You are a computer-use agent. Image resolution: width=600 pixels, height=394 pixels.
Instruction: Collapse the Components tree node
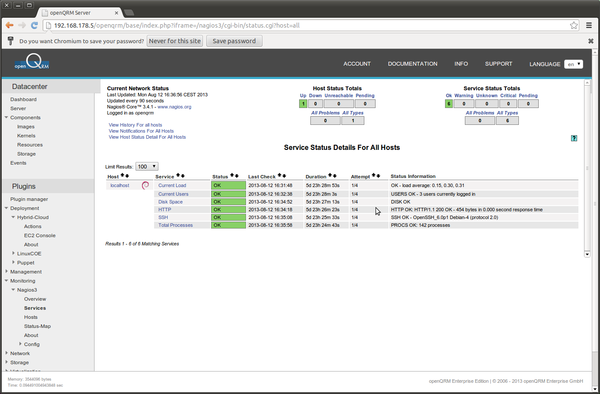[x=7, y=117]
